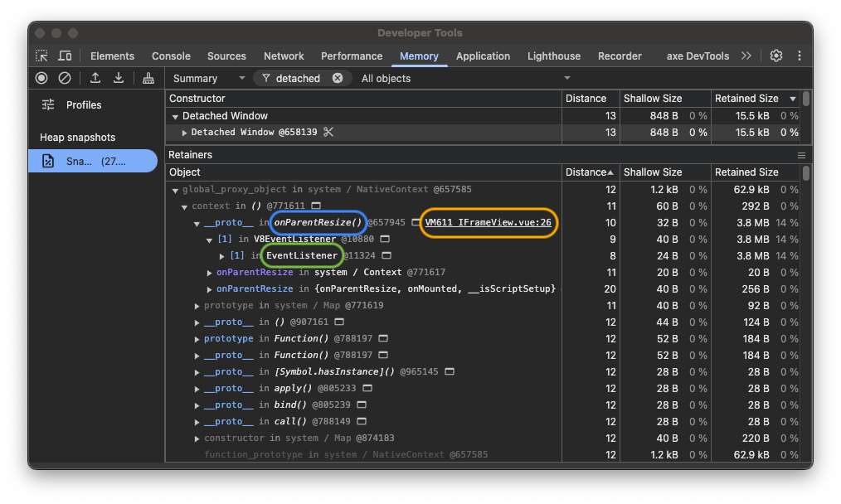Open the All objects filter dropdown

(465, 78)
